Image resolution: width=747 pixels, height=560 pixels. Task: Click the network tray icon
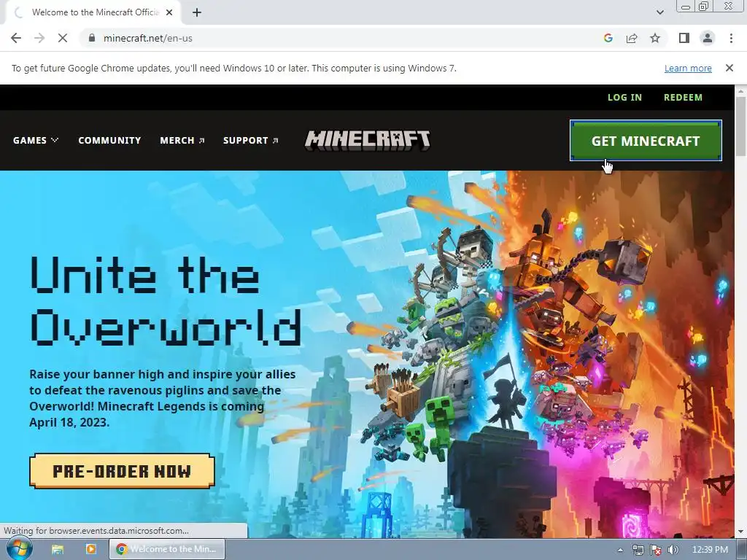pyautogui.click(x=638, y=550)
